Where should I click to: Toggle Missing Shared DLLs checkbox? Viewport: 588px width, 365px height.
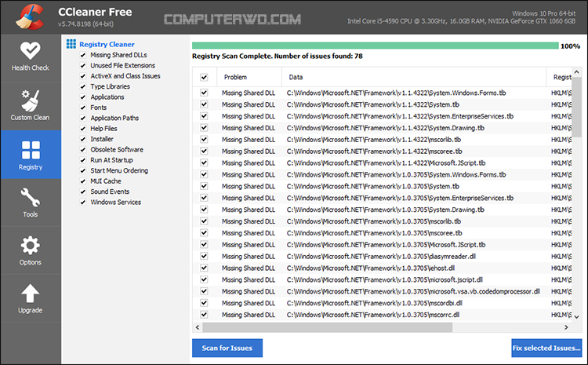point(83,55)
